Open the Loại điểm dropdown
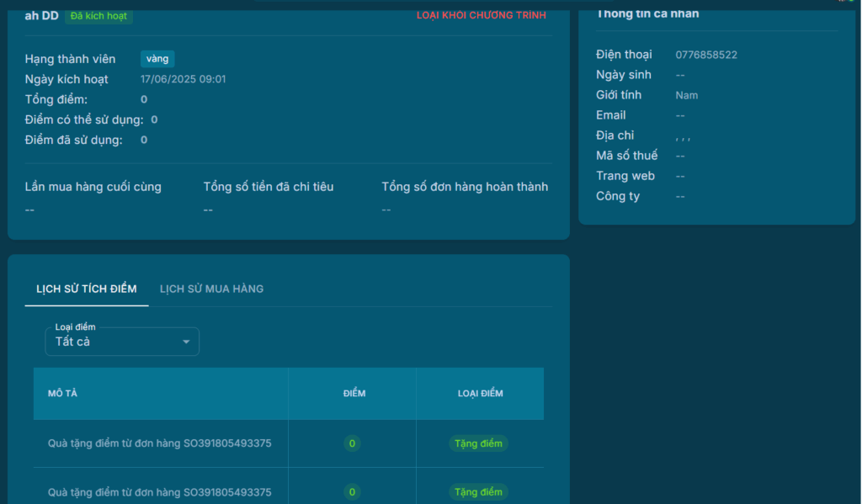Screen dimensions: 862x504 [x=122, y=342]
